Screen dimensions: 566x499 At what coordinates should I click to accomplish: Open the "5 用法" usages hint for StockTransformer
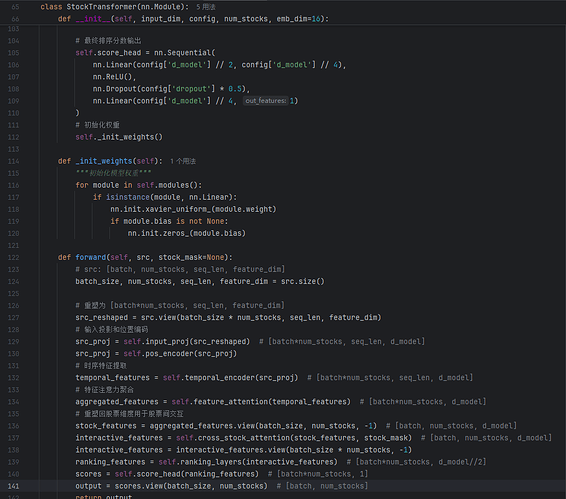click(x=206, y=7)
